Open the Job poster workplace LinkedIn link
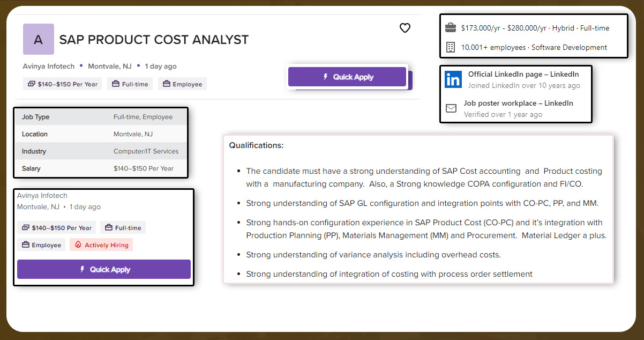644x340 pixels. (x=518, y=103)
